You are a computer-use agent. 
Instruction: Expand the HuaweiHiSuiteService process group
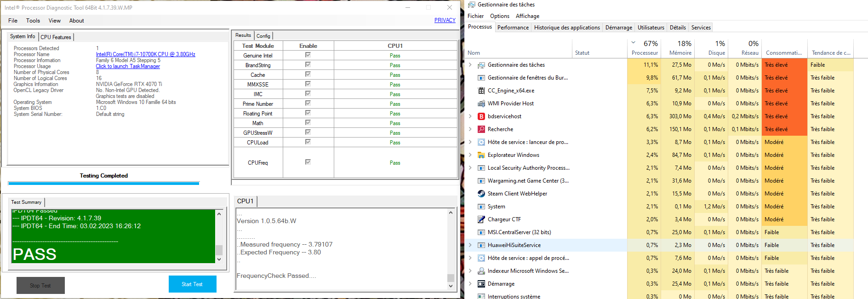pyautogui.click(x=470, y=245)
